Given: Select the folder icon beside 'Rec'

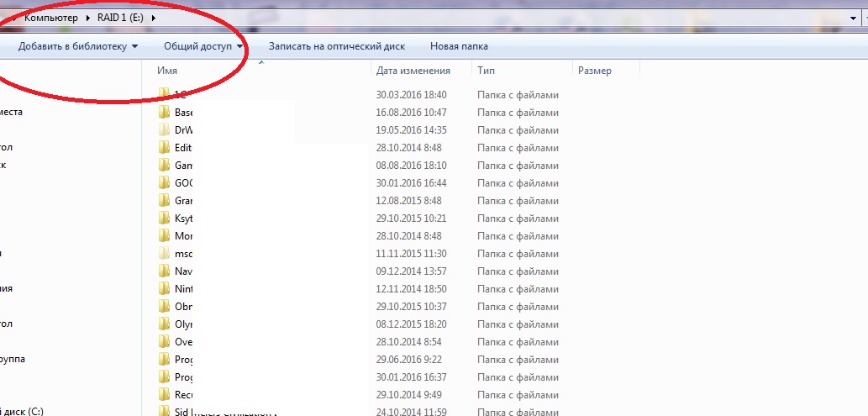Looking at the screenshot, I should click(x=164, y=394).
